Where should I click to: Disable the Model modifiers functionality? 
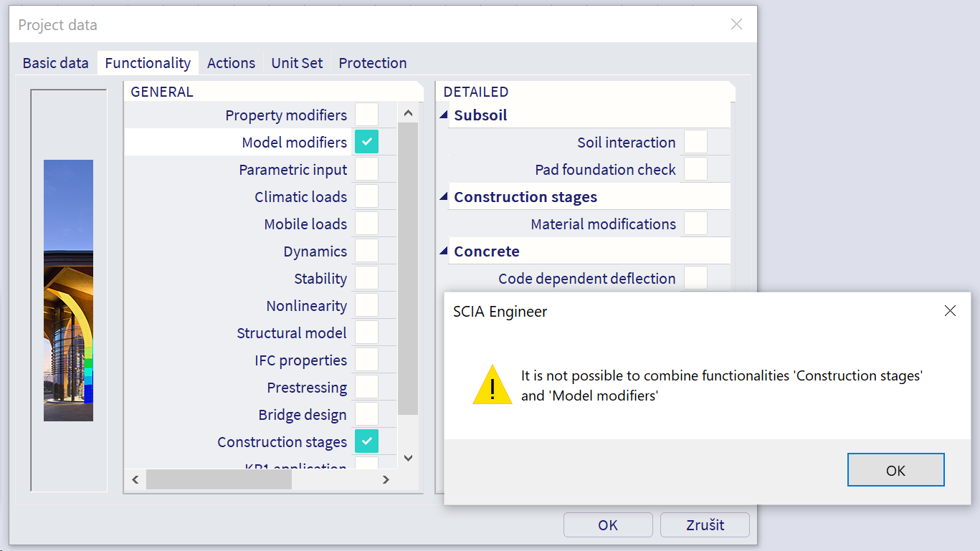pos(366,141)
